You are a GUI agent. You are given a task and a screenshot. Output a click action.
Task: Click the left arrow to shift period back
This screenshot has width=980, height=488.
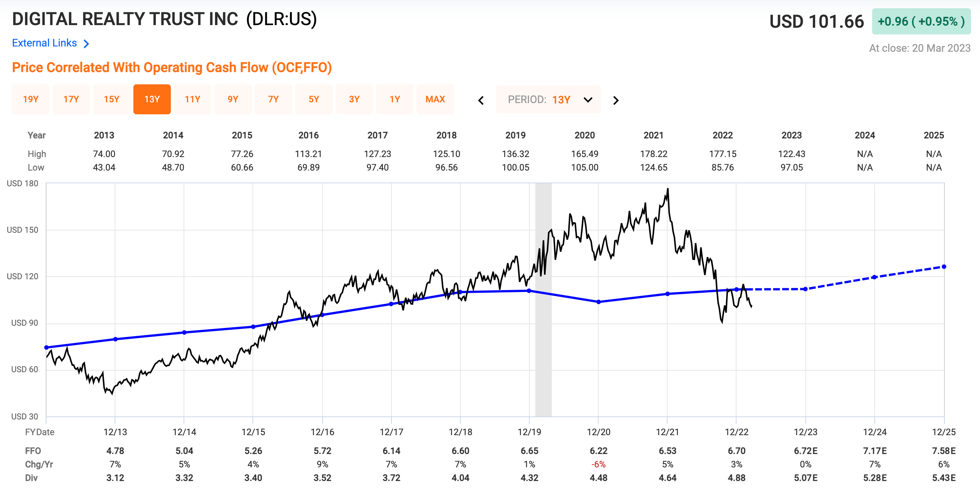click(x=481, y=100)
